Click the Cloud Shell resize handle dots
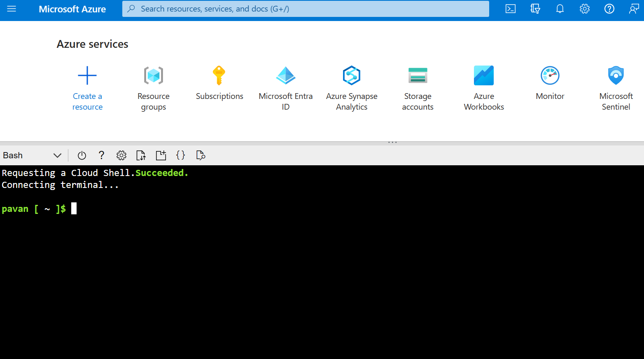 tap(392, 142)
